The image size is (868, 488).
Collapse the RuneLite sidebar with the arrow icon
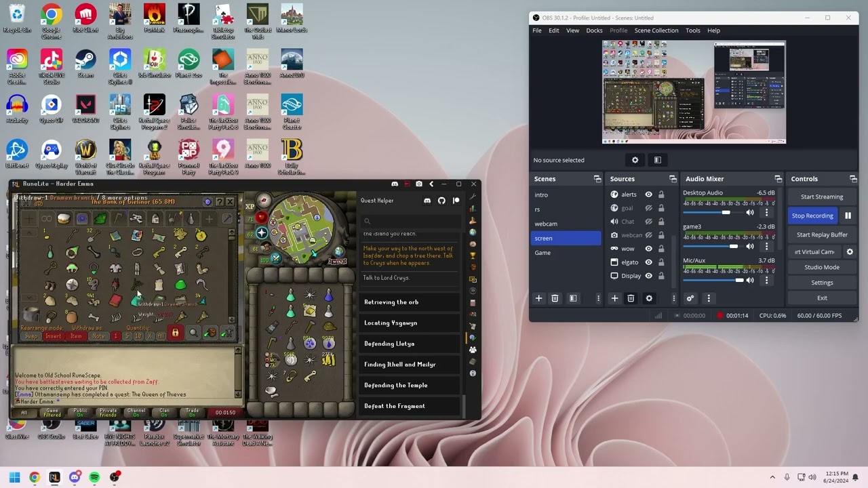coord(431,184)
